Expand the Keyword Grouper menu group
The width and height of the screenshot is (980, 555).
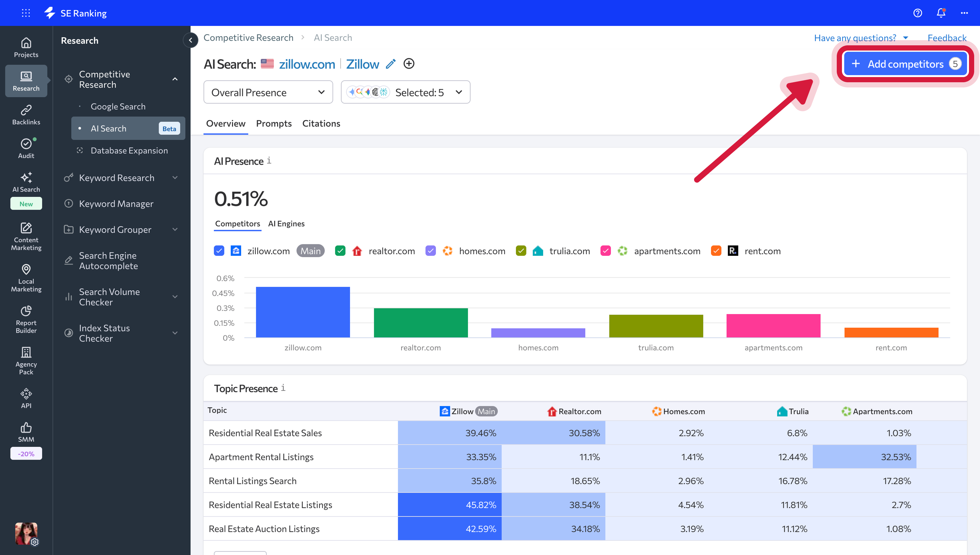point(175,230)
